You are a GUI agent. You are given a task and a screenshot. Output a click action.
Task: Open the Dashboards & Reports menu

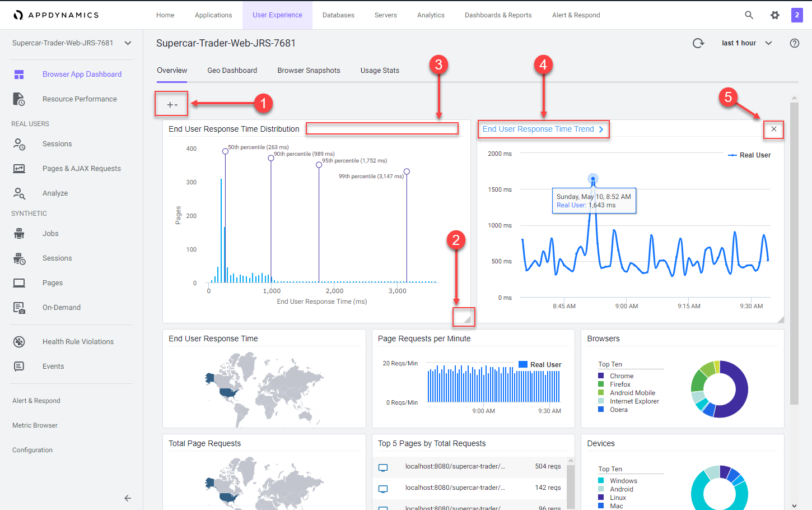pos(498,15)
